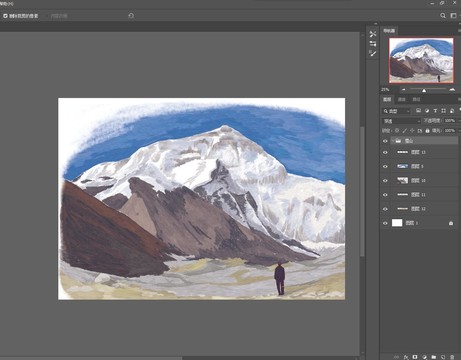Screen dimensions: 461x360
Task: Hide the layer group with eye icon
Action: (385, 141)
